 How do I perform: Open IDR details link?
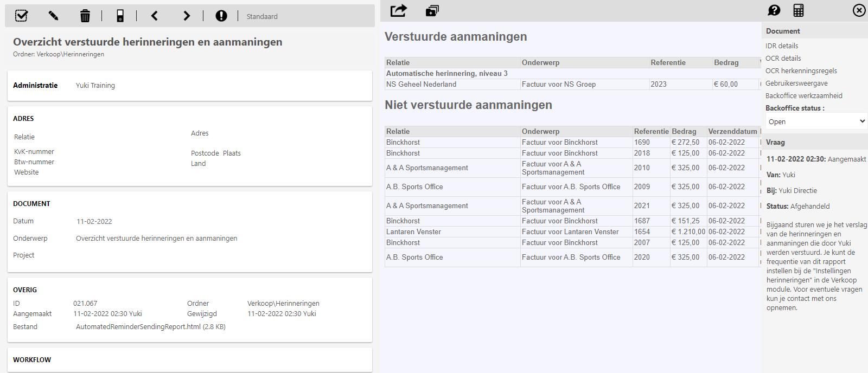click(782, 46)
